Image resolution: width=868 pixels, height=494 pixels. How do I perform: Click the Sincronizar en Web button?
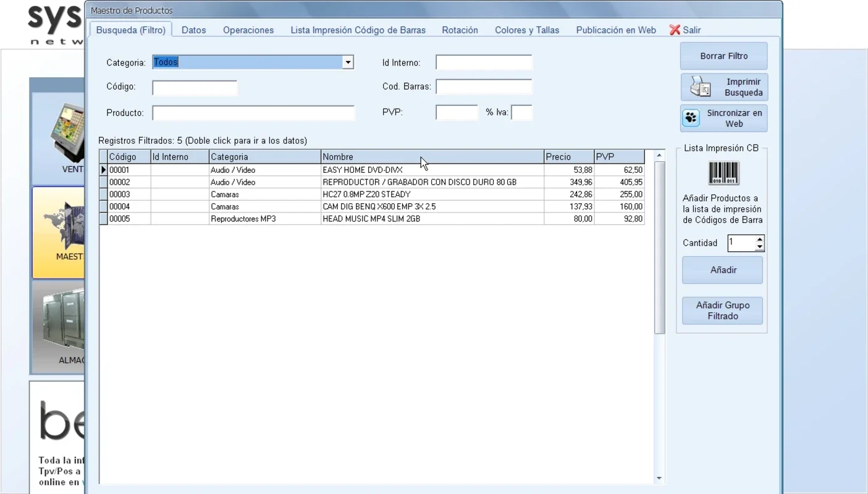point(724,118)
